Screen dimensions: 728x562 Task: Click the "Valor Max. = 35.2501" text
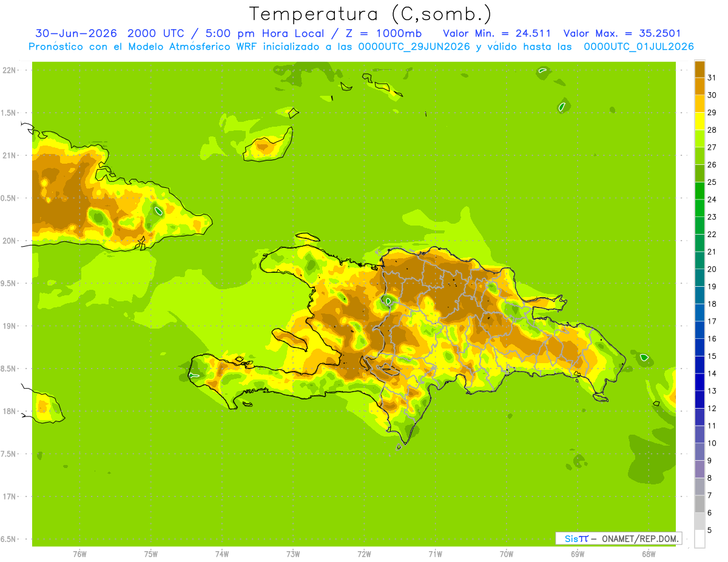pyautogui.click(x=622, y=33)
